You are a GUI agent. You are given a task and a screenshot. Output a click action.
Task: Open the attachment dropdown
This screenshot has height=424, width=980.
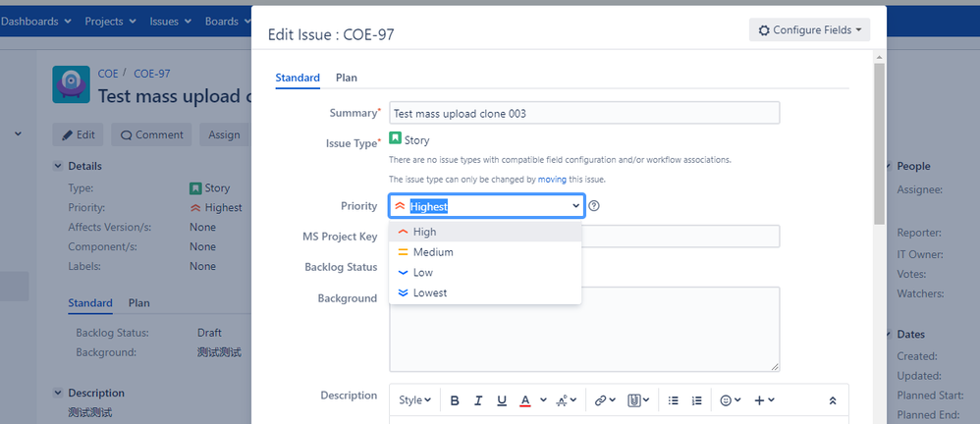[638, 400]
